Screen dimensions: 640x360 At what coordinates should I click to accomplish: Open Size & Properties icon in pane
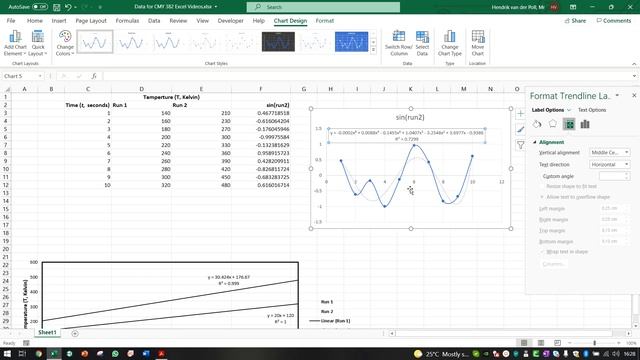tap(569, 124)
